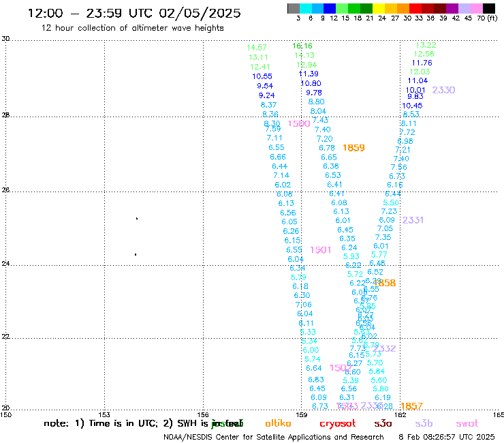Click the 1500 swot pass time label
The image size is (504, 443).
tap(298, 123)
